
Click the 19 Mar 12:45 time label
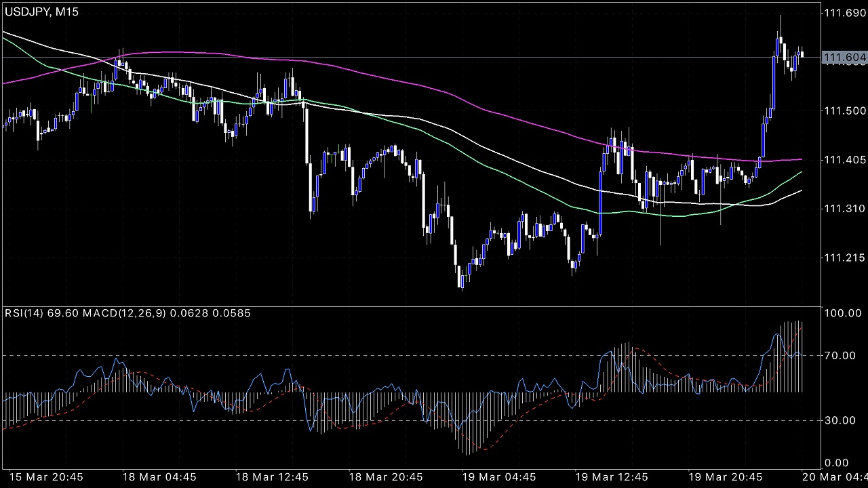(x=612, y=477)
